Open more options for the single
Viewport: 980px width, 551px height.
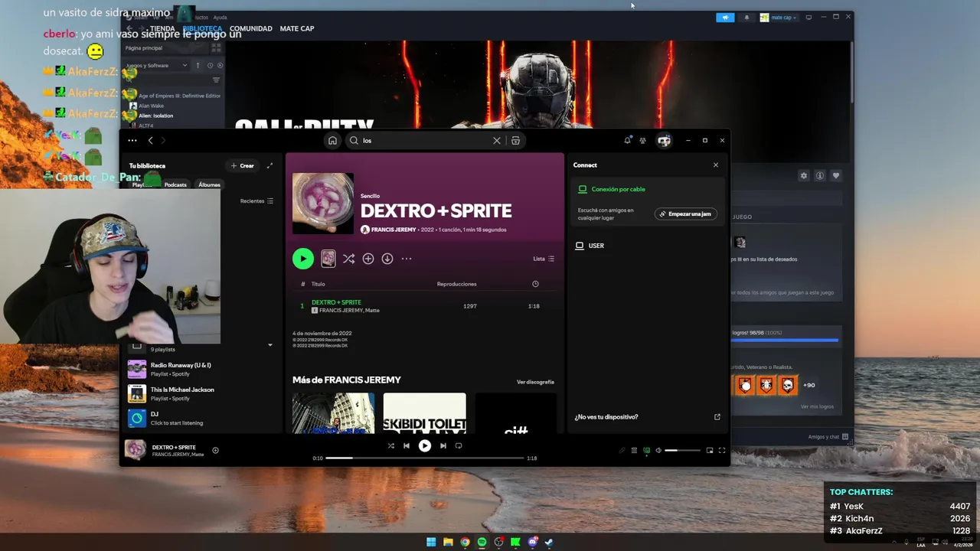click(407, 259)
